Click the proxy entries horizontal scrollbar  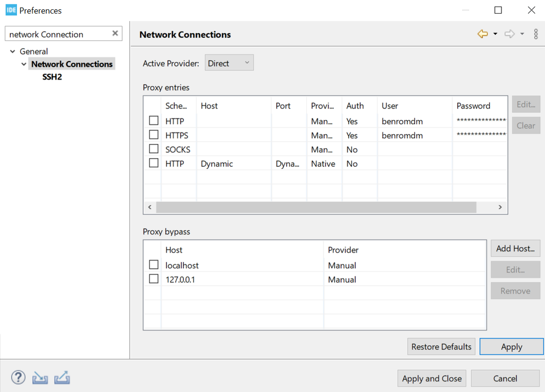[x=316, y=207]
